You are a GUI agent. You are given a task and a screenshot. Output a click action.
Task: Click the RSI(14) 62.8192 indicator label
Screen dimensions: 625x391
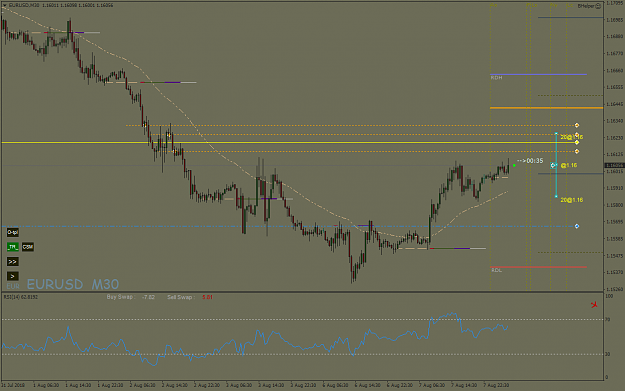pyautogui.click(x=21, y=297)
